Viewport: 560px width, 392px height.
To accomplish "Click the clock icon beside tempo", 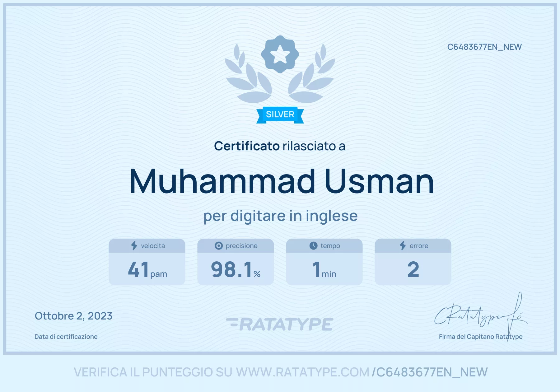I will click(314, 246).
